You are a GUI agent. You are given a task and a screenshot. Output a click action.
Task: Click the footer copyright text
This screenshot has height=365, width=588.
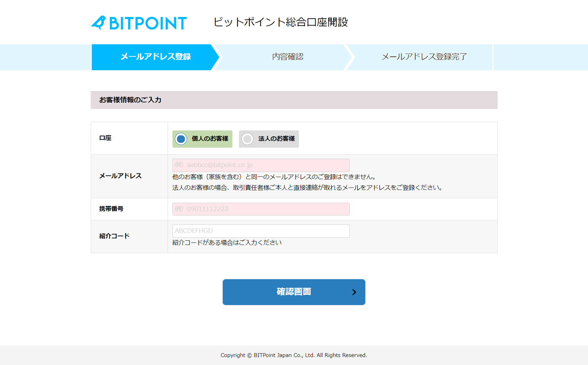[x=294, y=355]
